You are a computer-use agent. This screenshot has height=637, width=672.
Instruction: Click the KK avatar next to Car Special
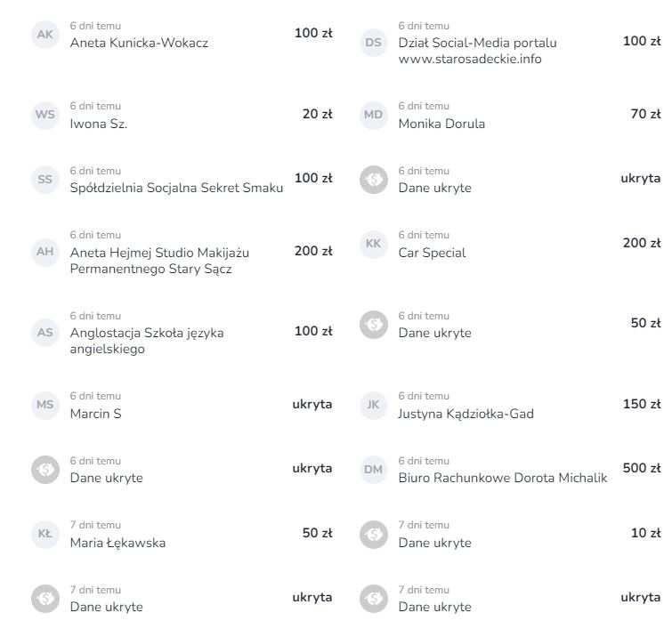tap(373, 244)
